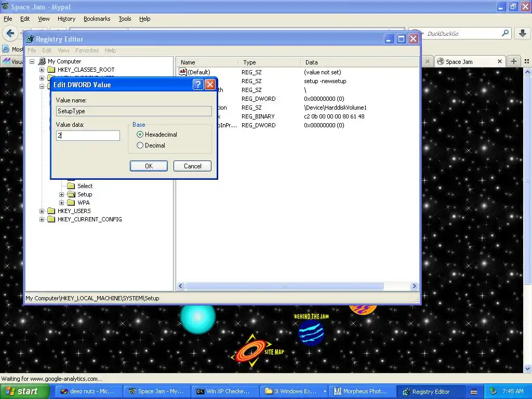Select the 'setup -newsetup' data cell
Image resolution: width=532 pixels, height=399 pixels.
(325, 81)
